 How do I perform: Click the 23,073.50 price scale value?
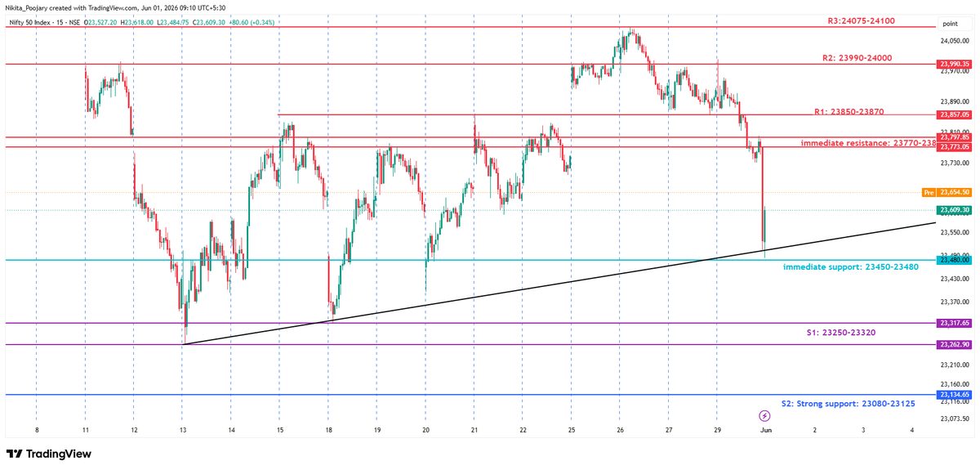955,418
